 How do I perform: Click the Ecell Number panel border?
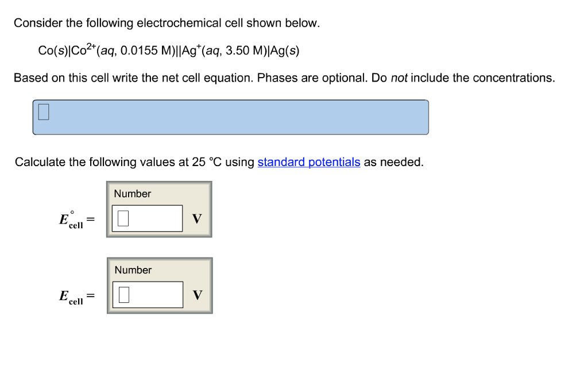[159, 258]
